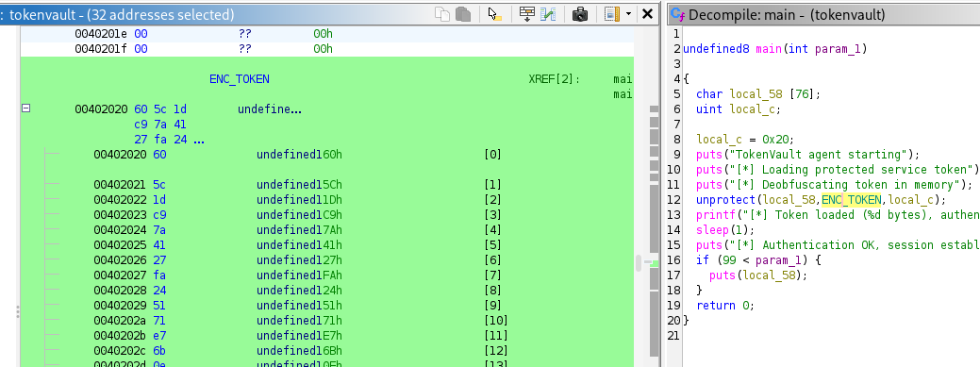Click the if (99 < param_1) condition
This screenshot has height=367, width=980.
click(758, 260)
